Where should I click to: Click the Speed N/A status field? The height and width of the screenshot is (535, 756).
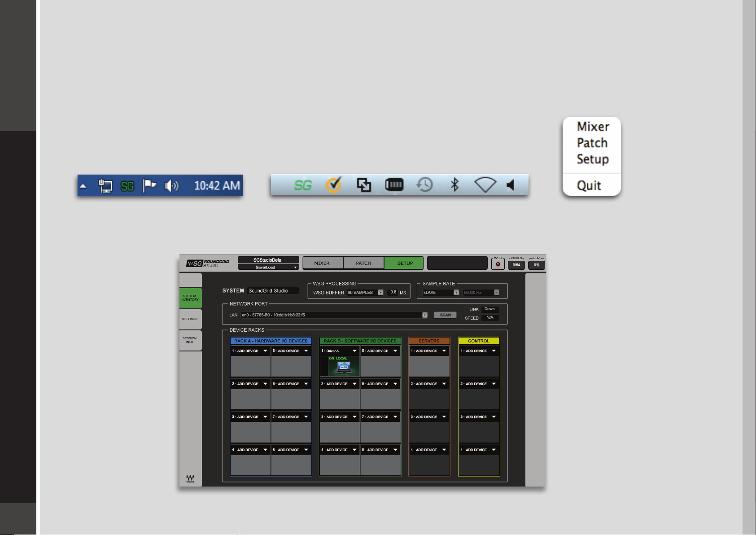[490, 318]
